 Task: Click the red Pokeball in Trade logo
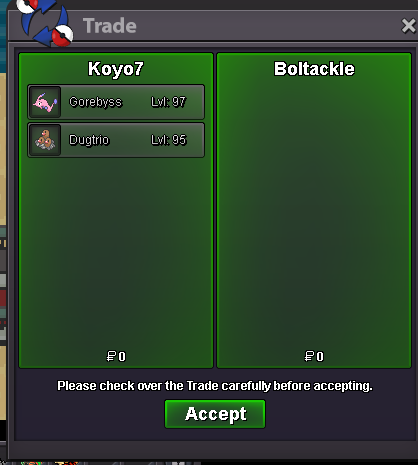pos(63,35)
